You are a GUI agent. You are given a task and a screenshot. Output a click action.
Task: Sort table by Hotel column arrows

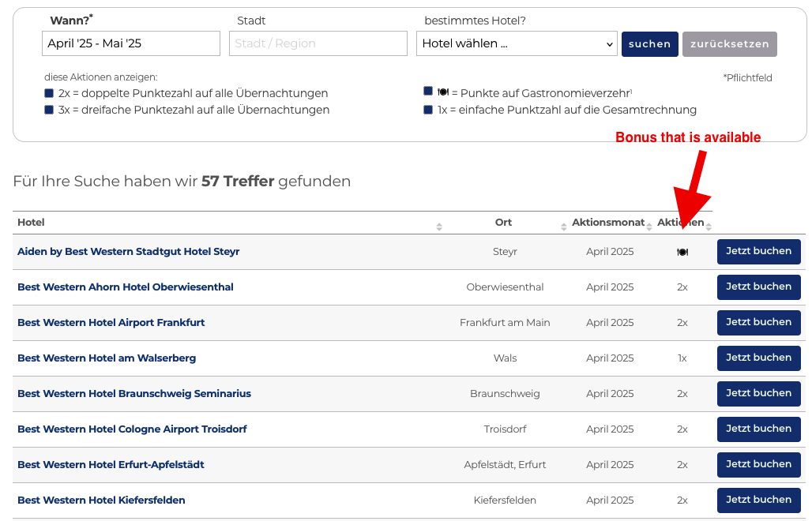pos(439,227)
